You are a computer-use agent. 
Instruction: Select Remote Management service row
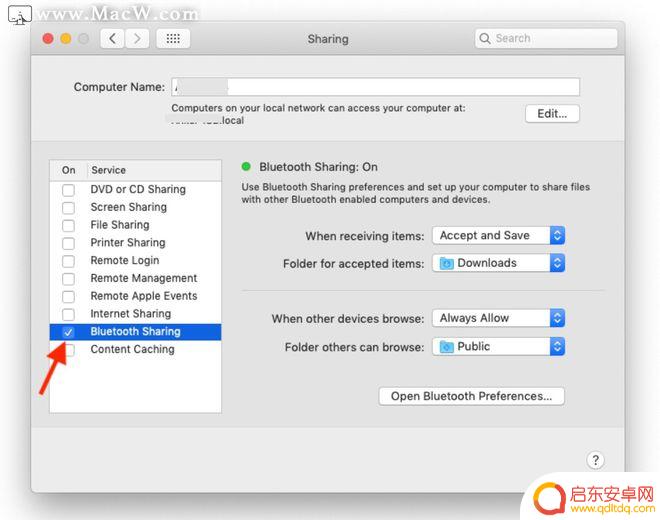tap(135, 279)
